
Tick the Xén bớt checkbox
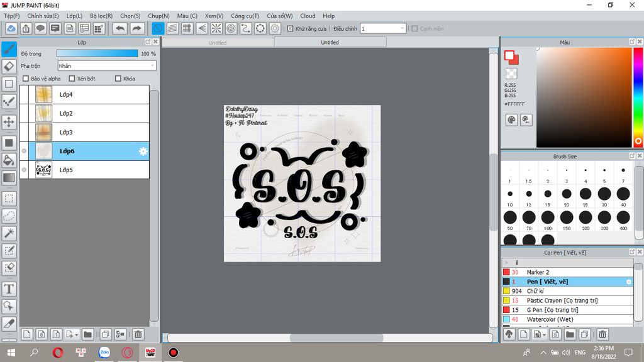pos(72,79)
